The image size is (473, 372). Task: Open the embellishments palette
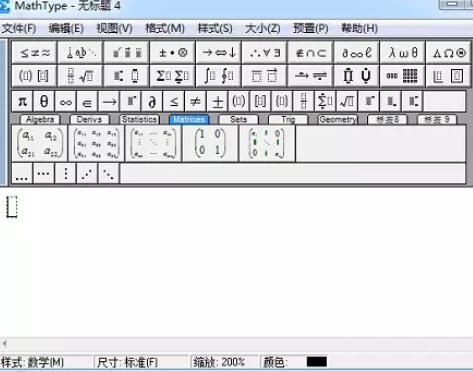pos(126,52)
